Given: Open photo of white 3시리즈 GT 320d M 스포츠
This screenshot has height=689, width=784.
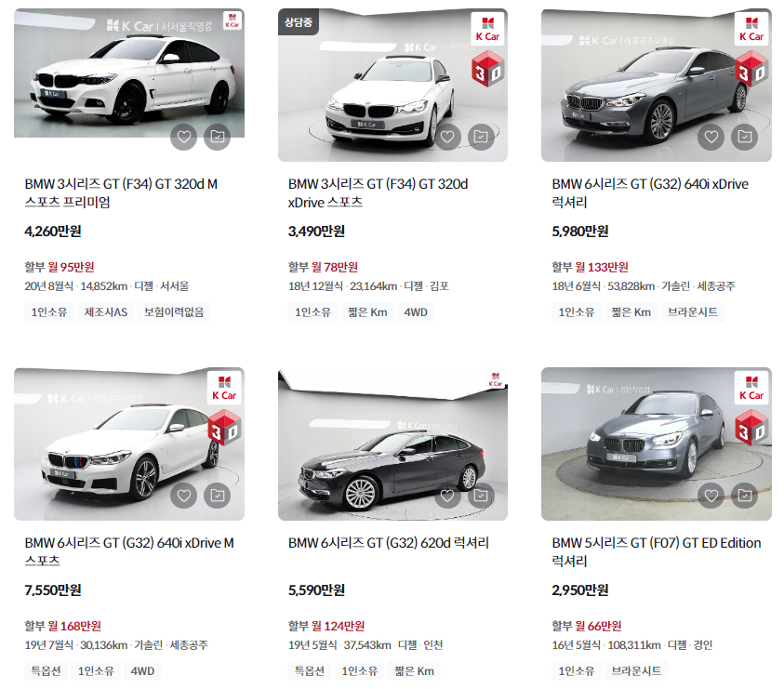Looking at the screenshot, I should pos(129,73).
